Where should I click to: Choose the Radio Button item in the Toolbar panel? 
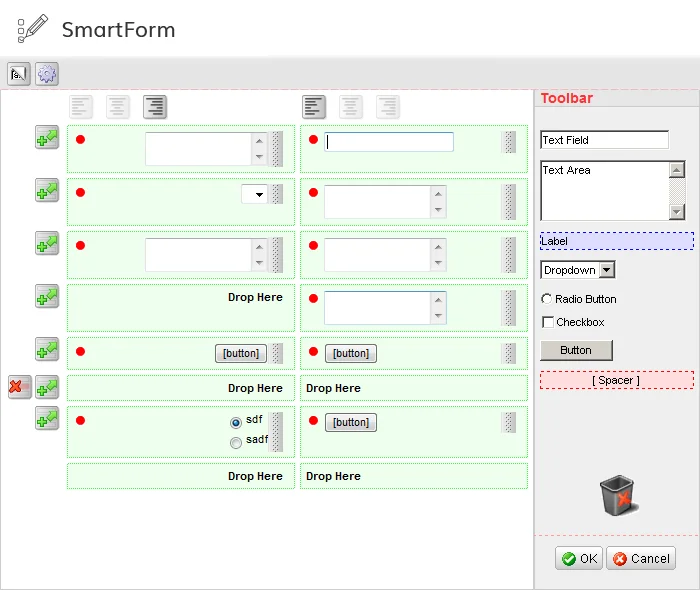click(x=546, y=299)
